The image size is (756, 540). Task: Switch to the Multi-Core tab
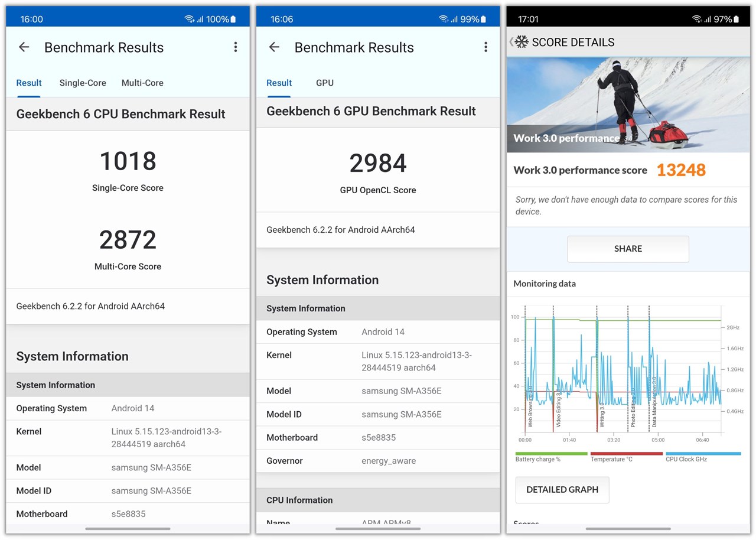tap(142, 83)
